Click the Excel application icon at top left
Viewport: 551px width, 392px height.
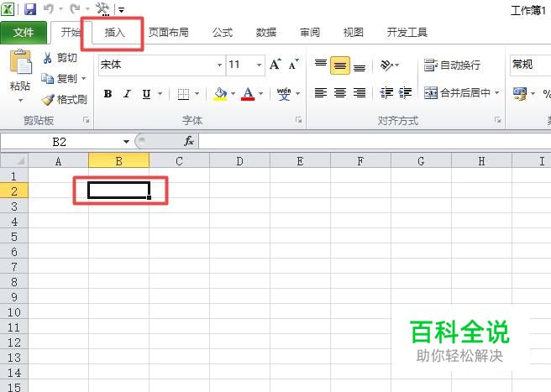pyautogui.click(x=8, y=8)
